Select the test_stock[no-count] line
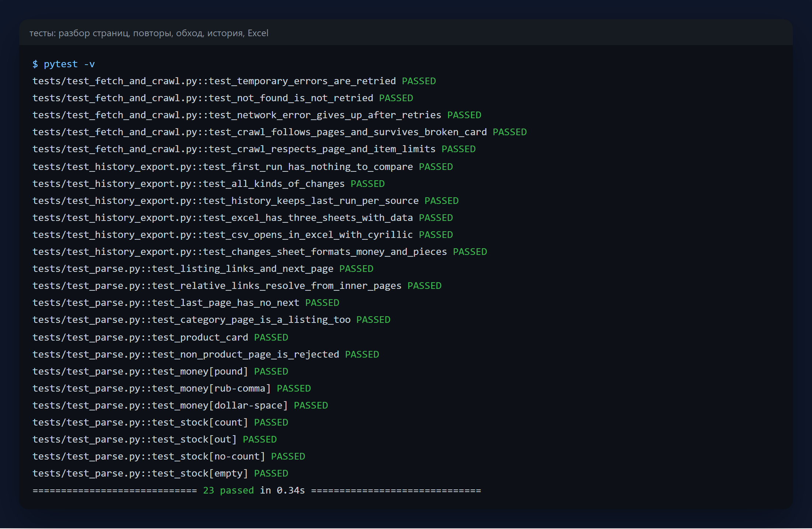 [x=169, y=457]
